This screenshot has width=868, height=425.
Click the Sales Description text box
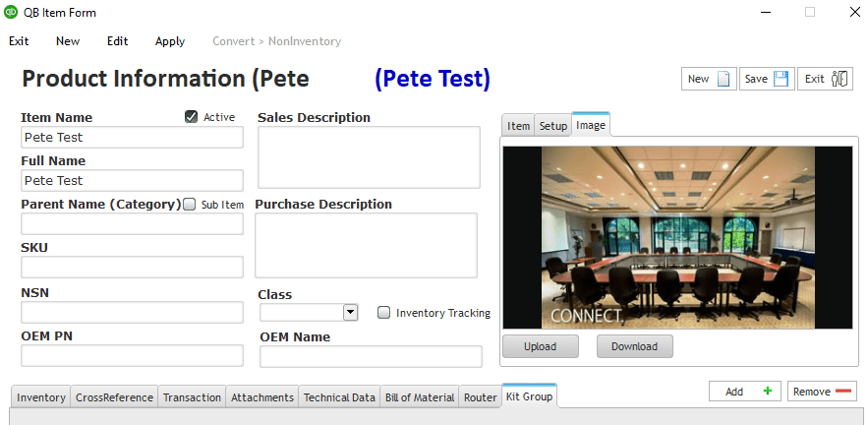click(x=369, y=157)
